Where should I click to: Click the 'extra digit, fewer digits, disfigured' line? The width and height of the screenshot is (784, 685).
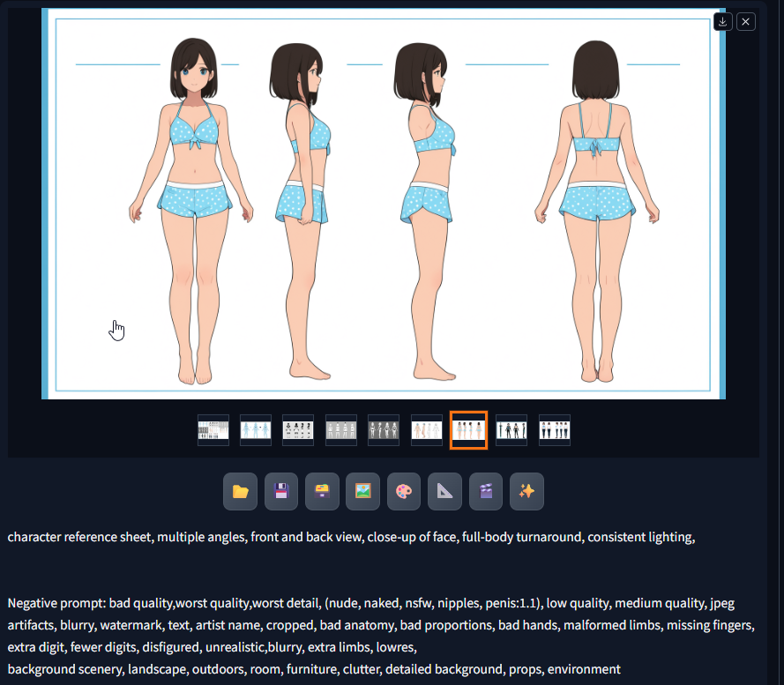212,647
